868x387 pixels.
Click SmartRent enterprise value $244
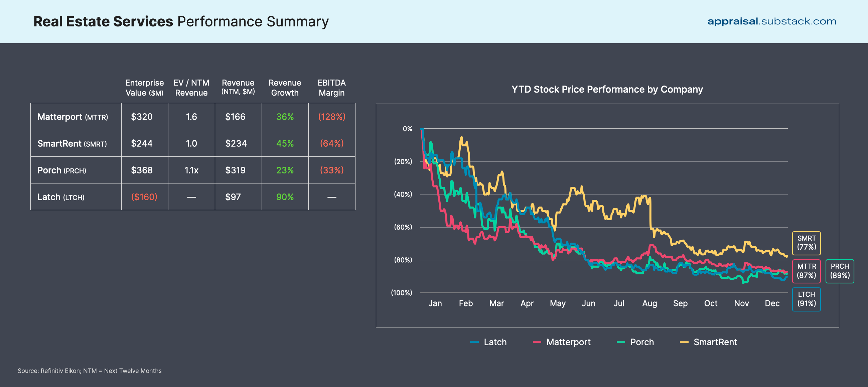point(142,144)
